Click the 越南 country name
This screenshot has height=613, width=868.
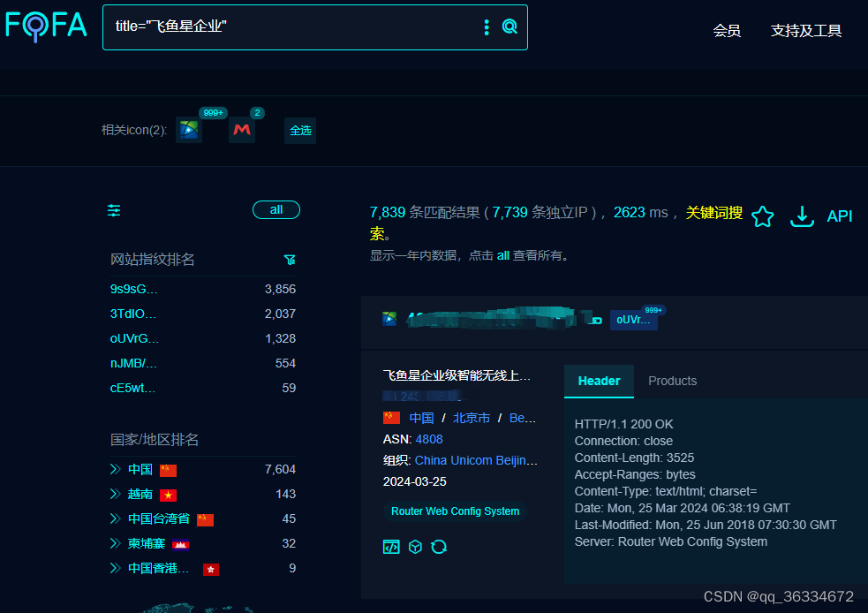pos(140,494)
